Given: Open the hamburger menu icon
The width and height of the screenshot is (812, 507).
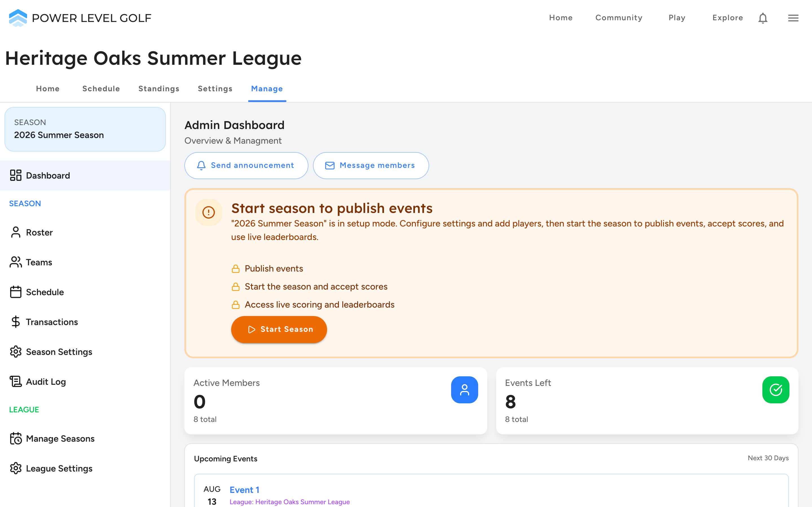Looking at the screenshot, I should [x=793, y=18].
